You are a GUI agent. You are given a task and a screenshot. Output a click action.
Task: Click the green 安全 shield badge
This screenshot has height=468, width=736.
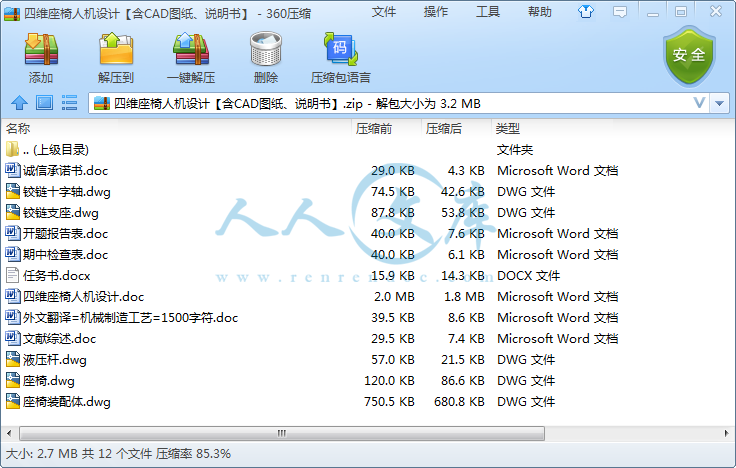[689, 56]
